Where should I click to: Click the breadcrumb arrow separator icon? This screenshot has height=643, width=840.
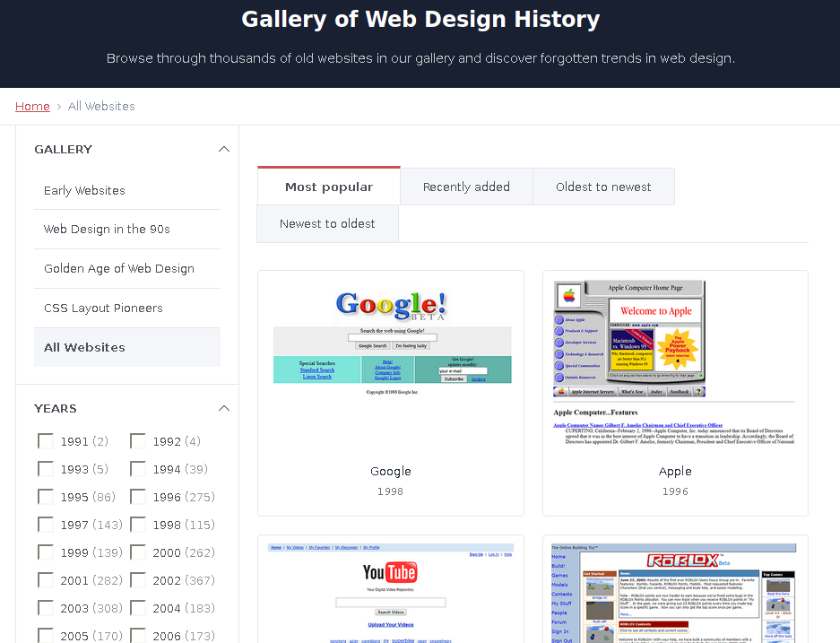click(x=59, y=107)
